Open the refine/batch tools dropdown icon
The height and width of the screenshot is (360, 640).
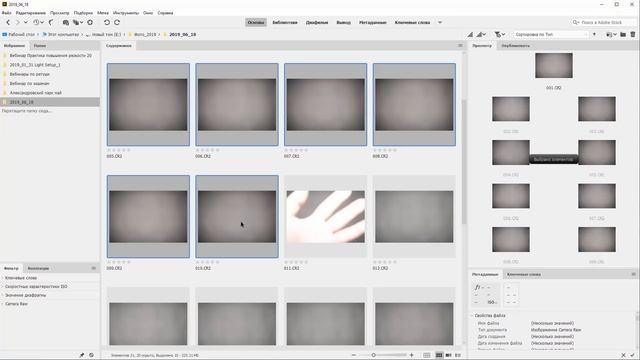[78, 22]
